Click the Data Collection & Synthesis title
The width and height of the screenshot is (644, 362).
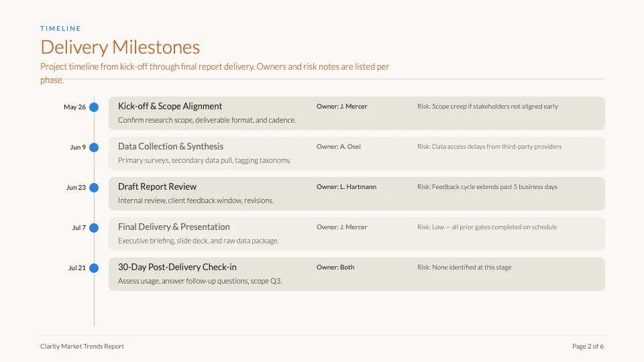click(170, 147)
